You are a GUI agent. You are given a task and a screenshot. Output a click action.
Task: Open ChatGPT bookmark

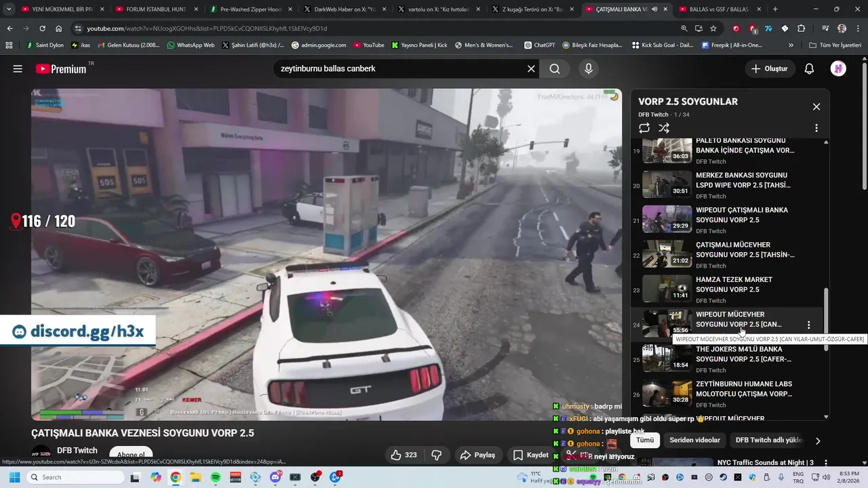point(539,45)
